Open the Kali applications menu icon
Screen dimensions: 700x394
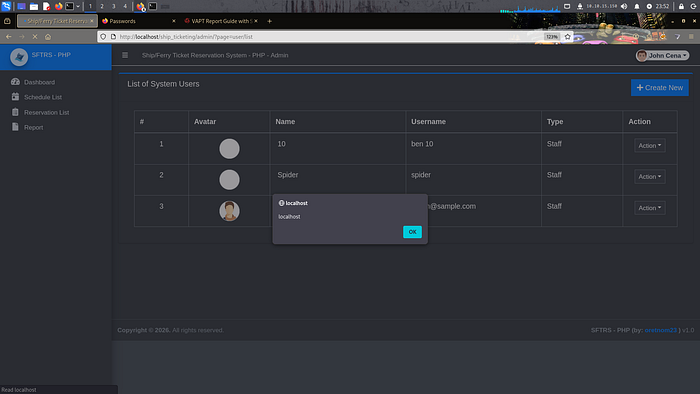coord(6,6)
